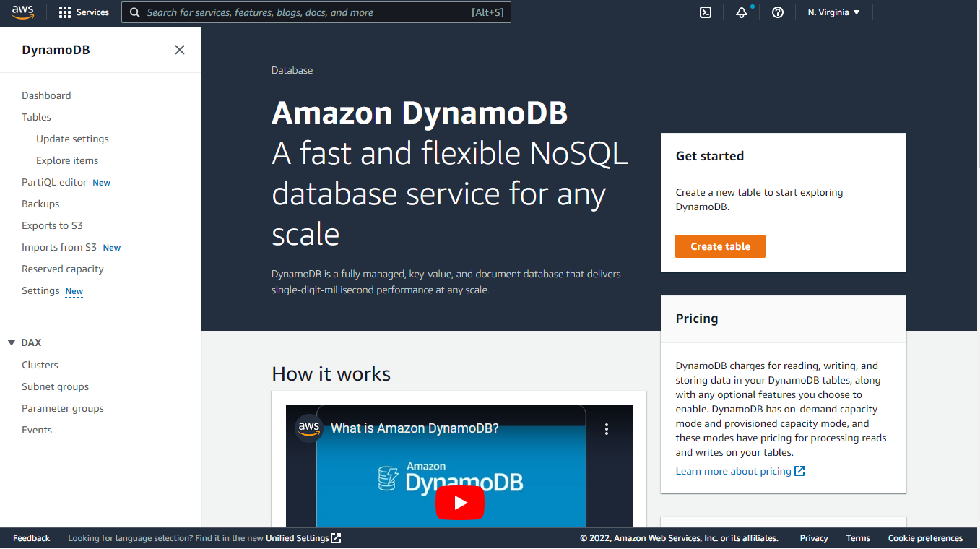This screenshot has height=549, width=980.
Task: Click the video title What is Amazon DynamoDB?
Action: coord(415,428)
